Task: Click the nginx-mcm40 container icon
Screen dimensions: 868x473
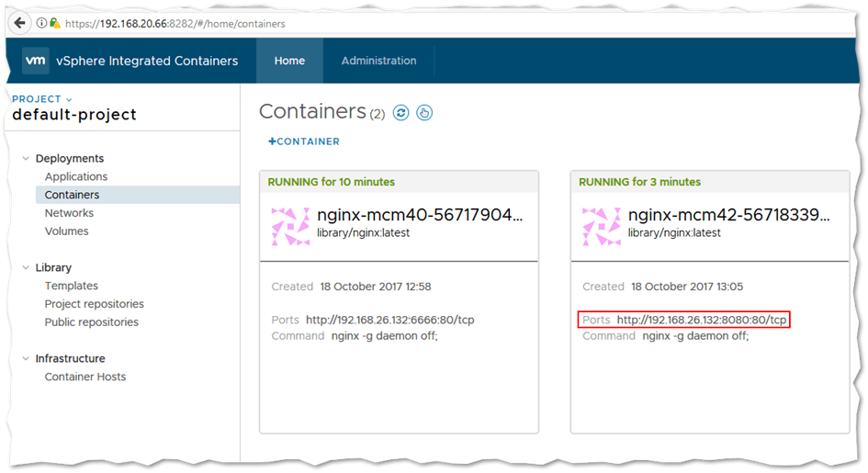Action: click(x=290, y=226)
